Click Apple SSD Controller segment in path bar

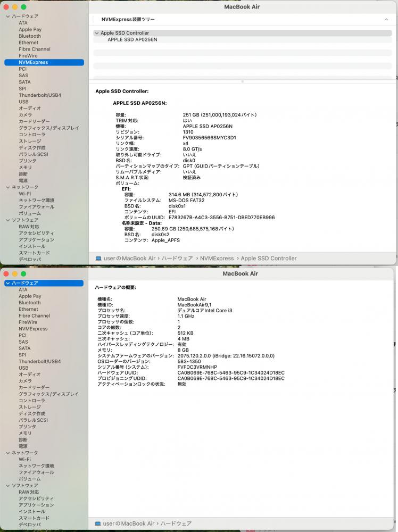tap(269, 259)
